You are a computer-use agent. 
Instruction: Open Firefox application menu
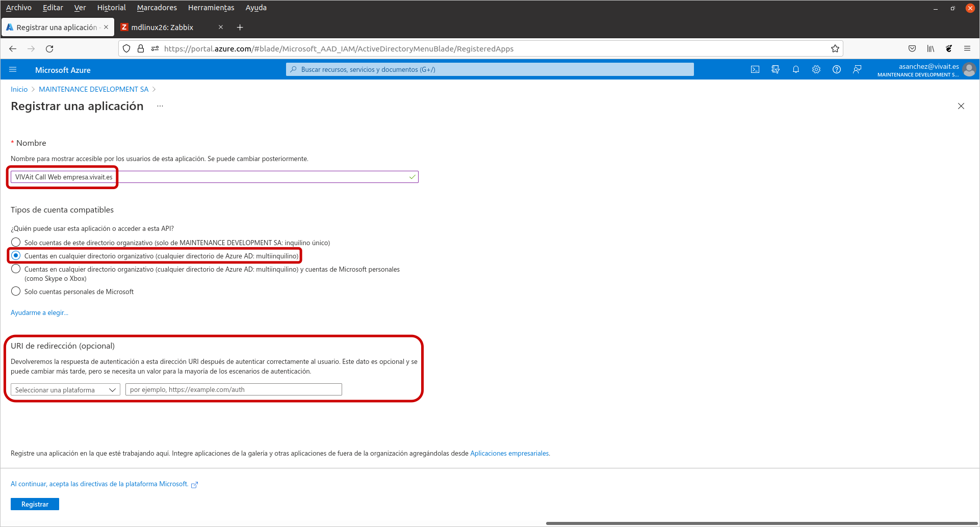click(x=967, y=48)
